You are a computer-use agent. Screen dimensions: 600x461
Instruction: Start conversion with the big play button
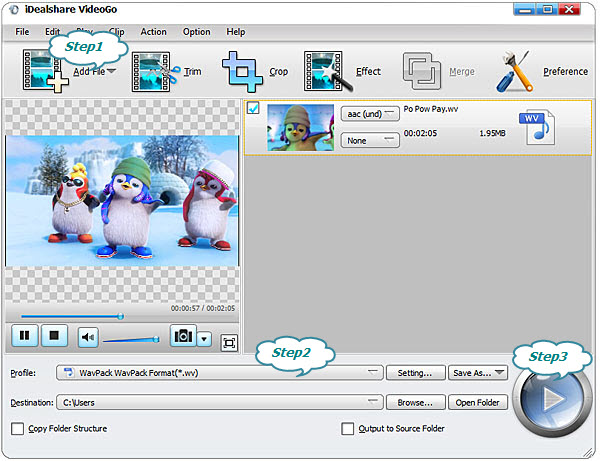coord(552,399)
